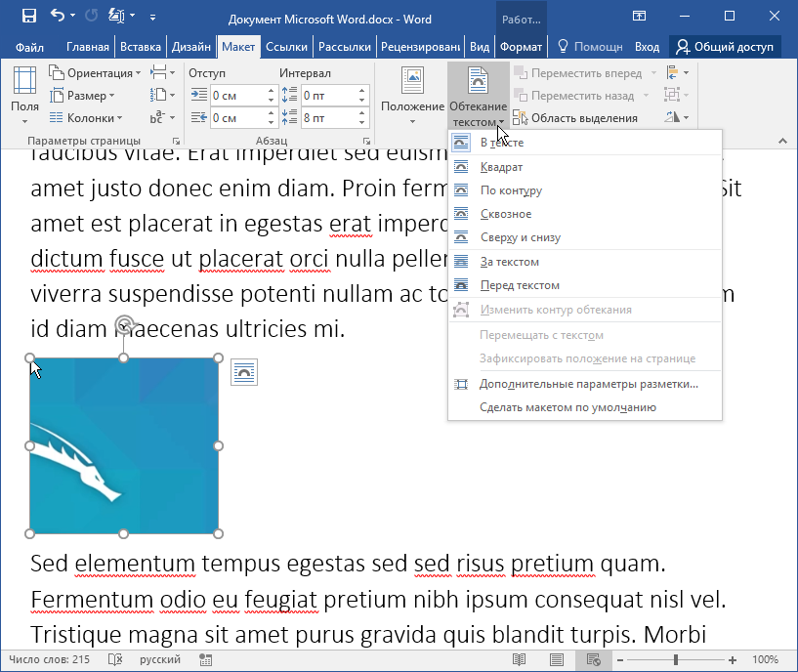798x672 pixels.
Task: Click the layout options icon beside the picture
Action: pos(244,372)
